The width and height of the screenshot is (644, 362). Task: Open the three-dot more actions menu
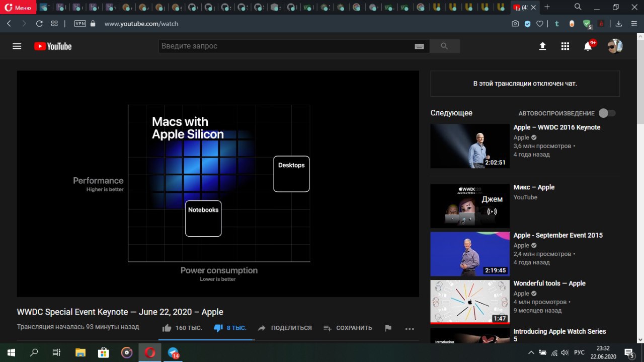410,328
